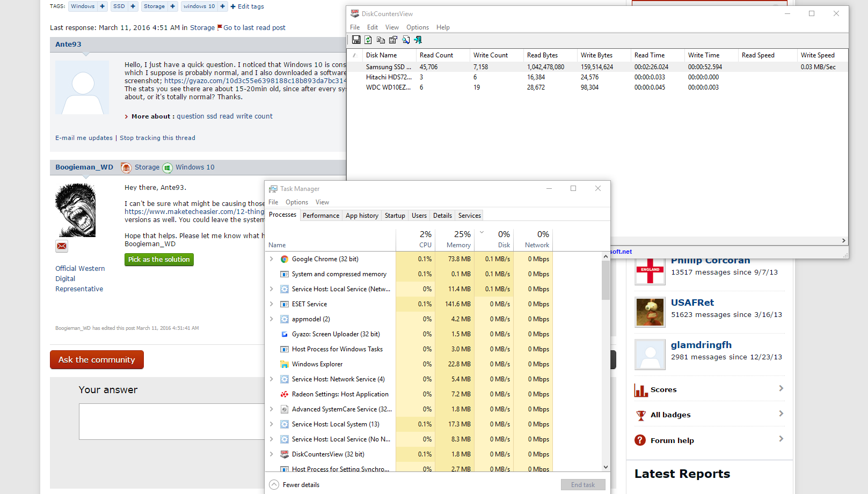Select the Hitachi HDS72... disk row

coord(597,77)
